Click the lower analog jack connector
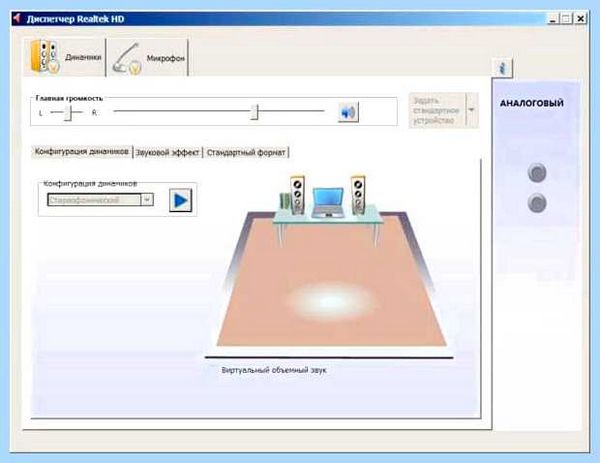Screen dimensions: 600x463 tap(537, 203)
